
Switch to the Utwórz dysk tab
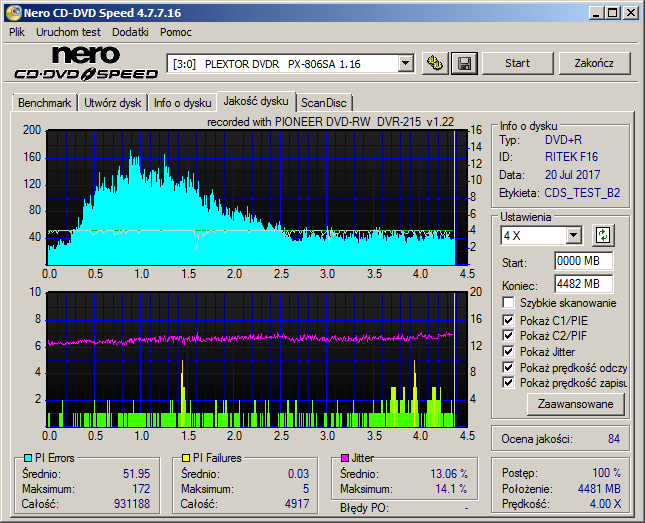[x=112, y=103]
